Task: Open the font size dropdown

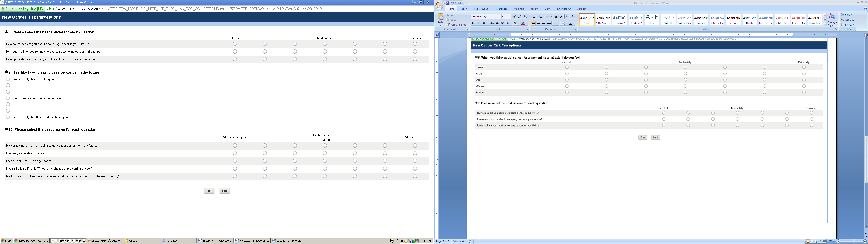Action: pyautogui.click(x=509, y=16)
